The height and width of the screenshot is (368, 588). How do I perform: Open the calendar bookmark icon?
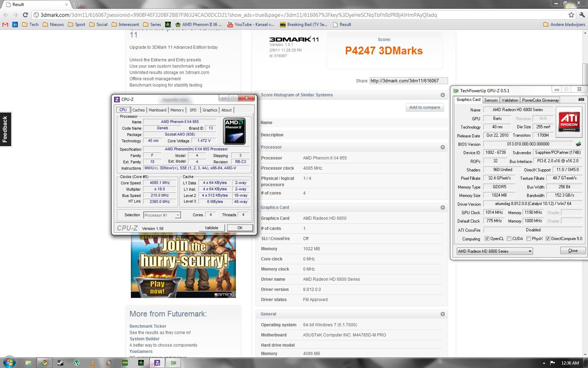(x=15, y=25)
